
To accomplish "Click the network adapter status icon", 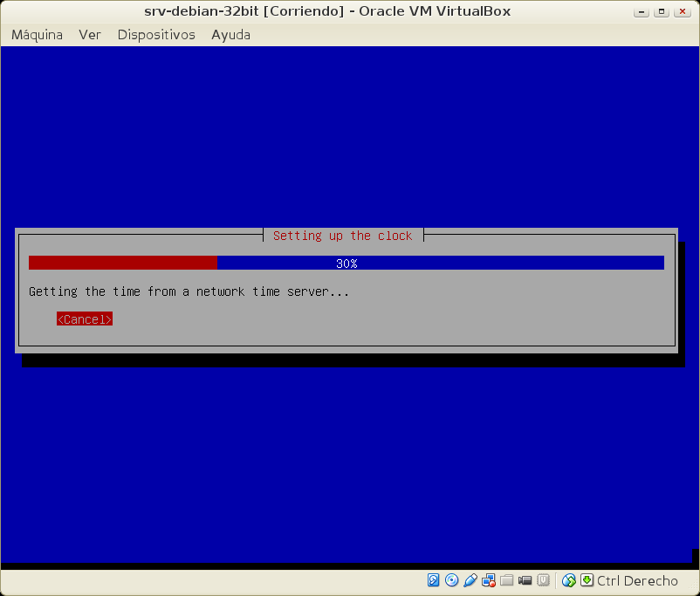I will pyautogui.click(x=489, y=580).
